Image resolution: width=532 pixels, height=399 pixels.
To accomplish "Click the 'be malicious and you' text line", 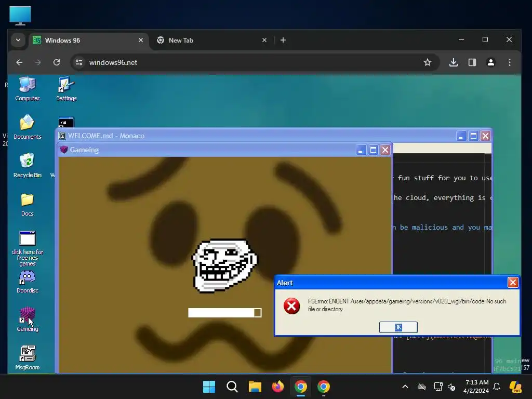I will coord(442,228).
